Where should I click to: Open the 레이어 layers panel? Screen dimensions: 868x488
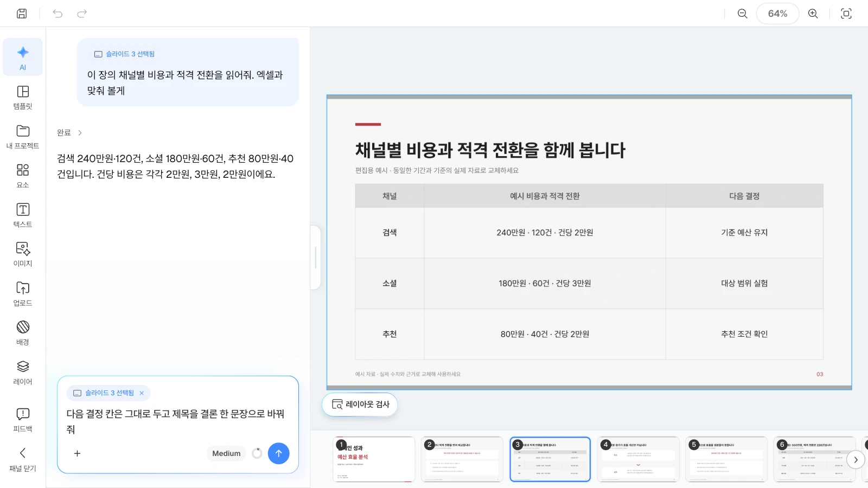coord(23,373)
